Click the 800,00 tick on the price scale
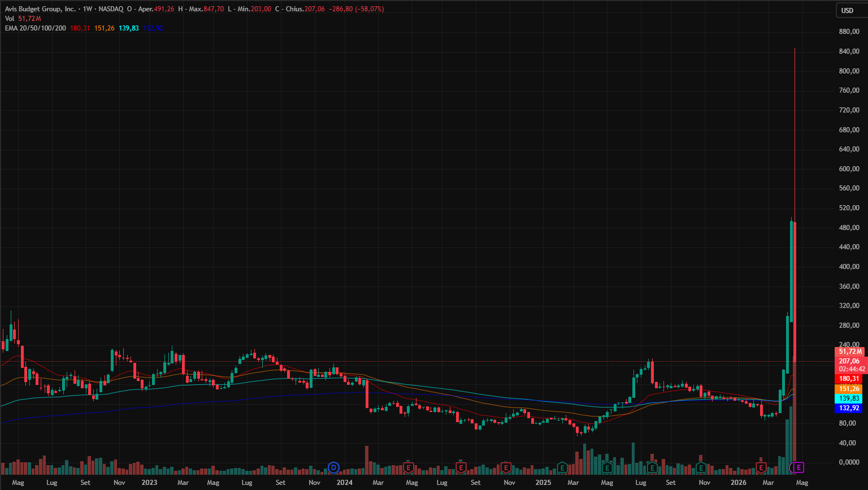This screenshot has width=868, height=490. 849,71
